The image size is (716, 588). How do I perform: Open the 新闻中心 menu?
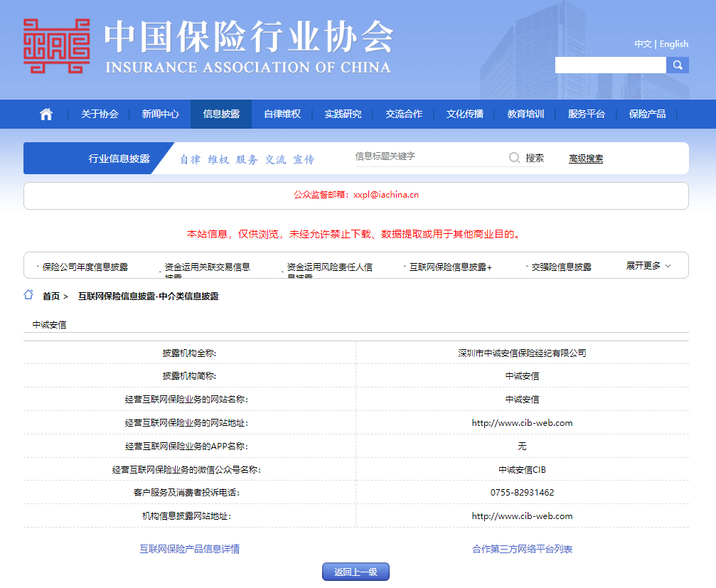tap(160, 114)
